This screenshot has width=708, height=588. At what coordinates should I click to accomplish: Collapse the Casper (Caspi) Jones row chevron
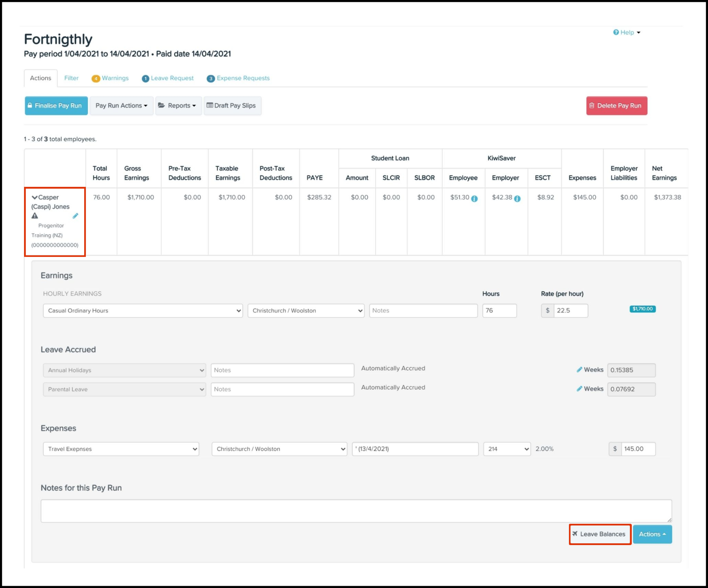click(34, 197)
